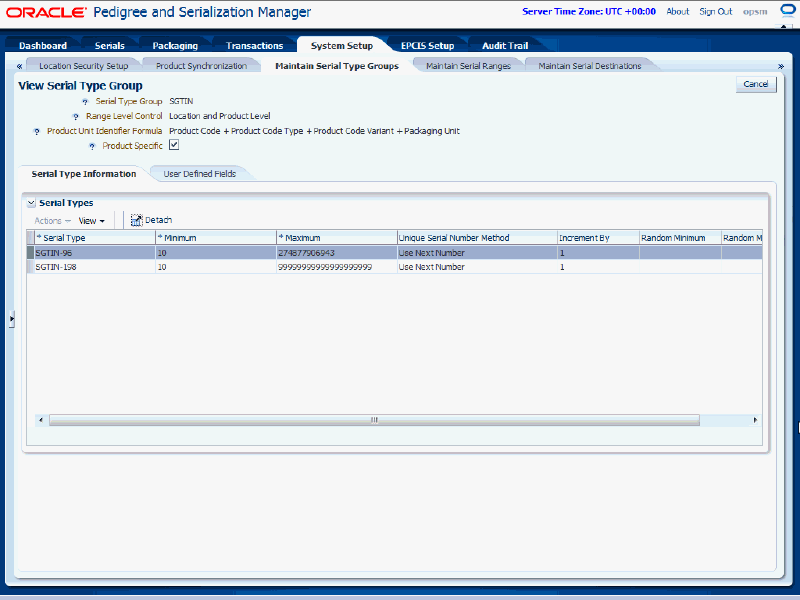The image size is (800, 600).
Task: Open Maintain Serial Destinations subtab
Action: (590, 66)
